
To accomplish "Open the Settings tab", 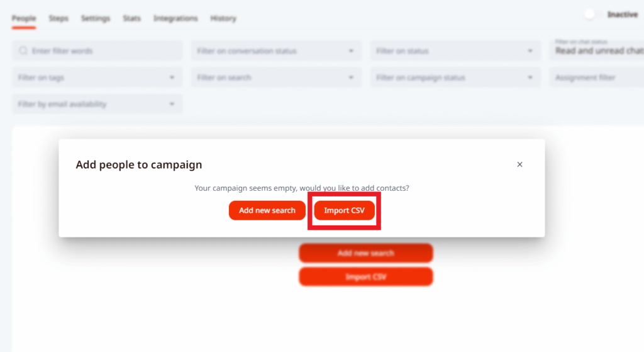I will (96, 18).
